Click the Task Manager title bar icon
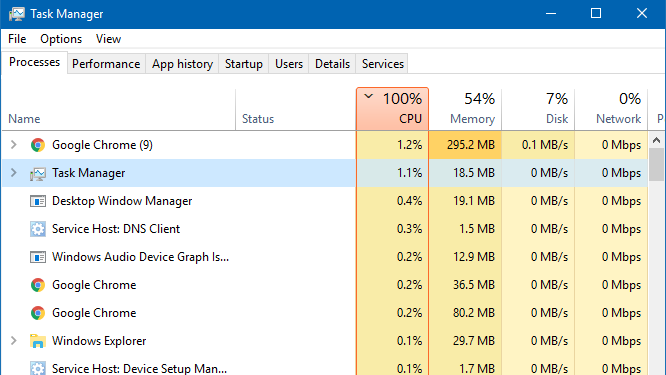The width and height of the screenshot is (666, 375). [17, 14]
